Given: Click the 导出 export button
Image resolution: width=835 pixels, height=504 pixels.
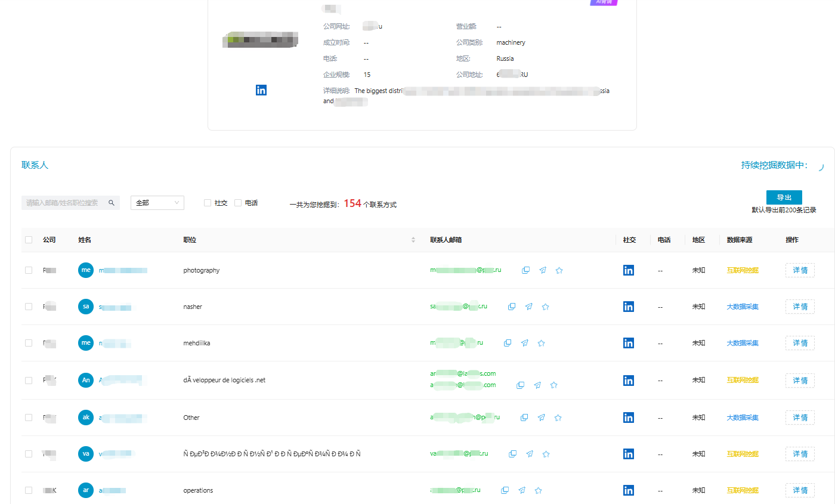Looking at the screenshot, I should (x=784, y=197).
